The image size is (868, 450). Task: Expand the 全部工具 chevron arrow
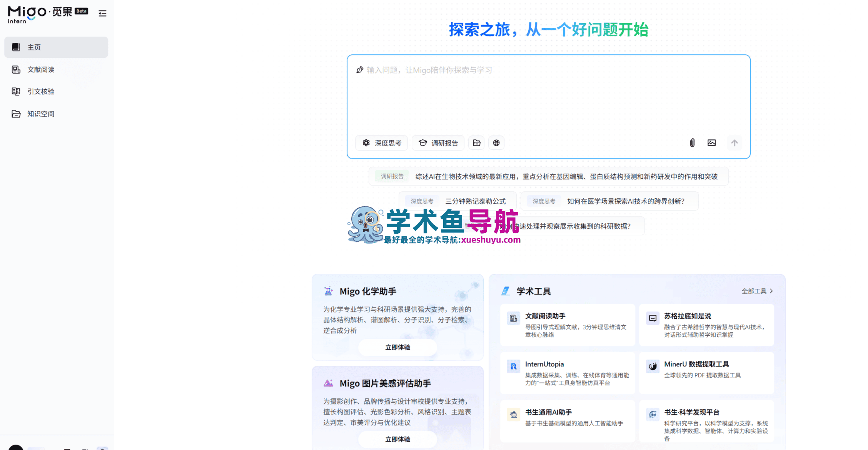point(771,291)
